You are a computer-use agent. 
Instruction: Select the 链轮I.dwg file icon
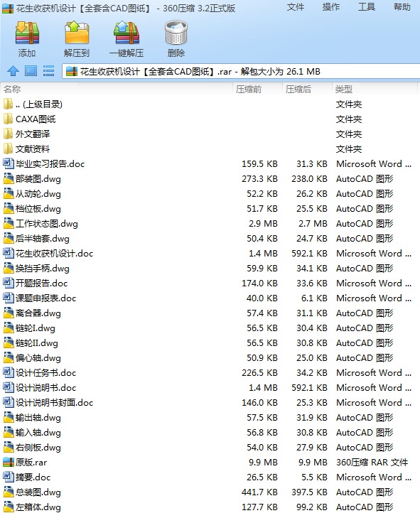pyautogui.click(x=8, y=328)
